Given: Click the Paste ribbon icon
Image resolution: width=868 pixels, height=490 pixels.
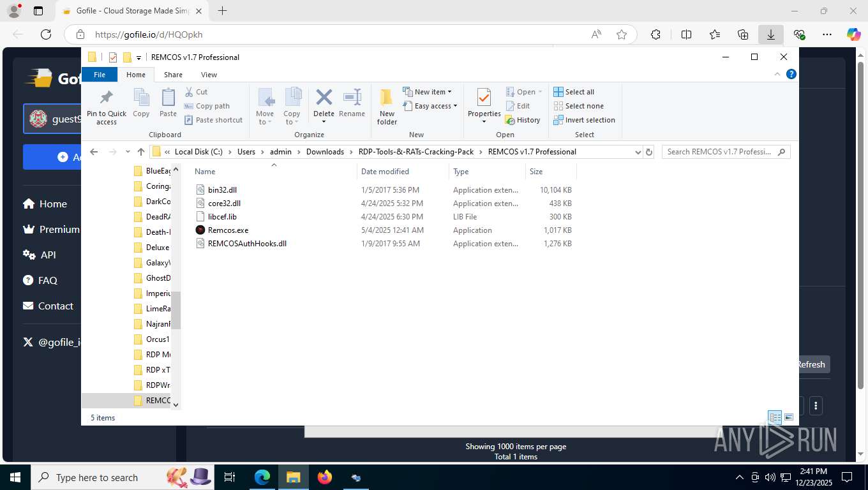Looking at the screenshot, I should point(168,104).
